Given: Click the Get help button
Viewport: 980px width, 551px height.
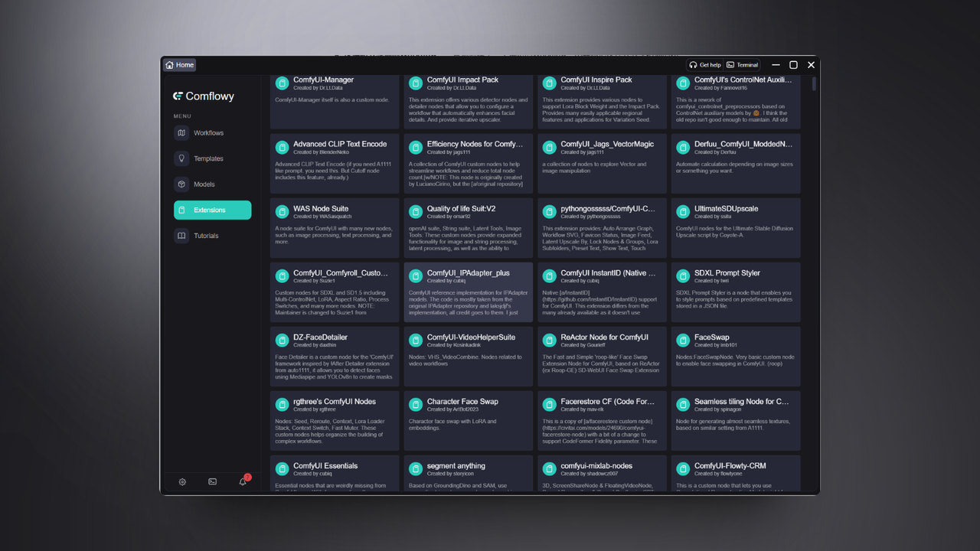Looking at the screenshot, I should click(x=705, y=65).
